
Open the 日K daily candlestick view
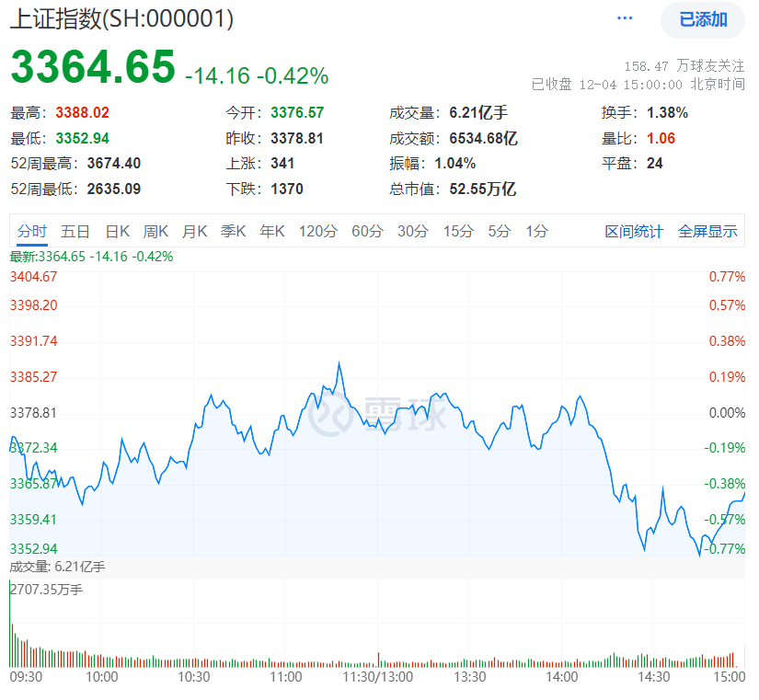117,232
